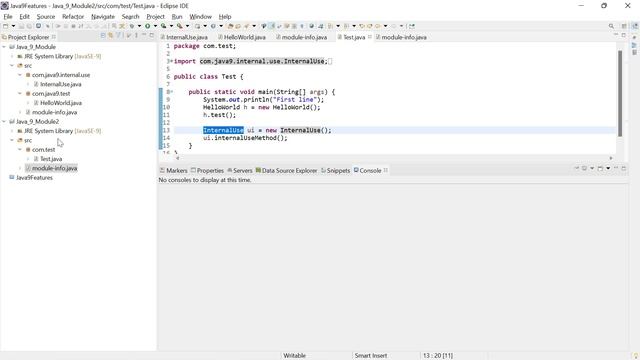Open the External Tools dropdown arrow

tap(187, 26)
